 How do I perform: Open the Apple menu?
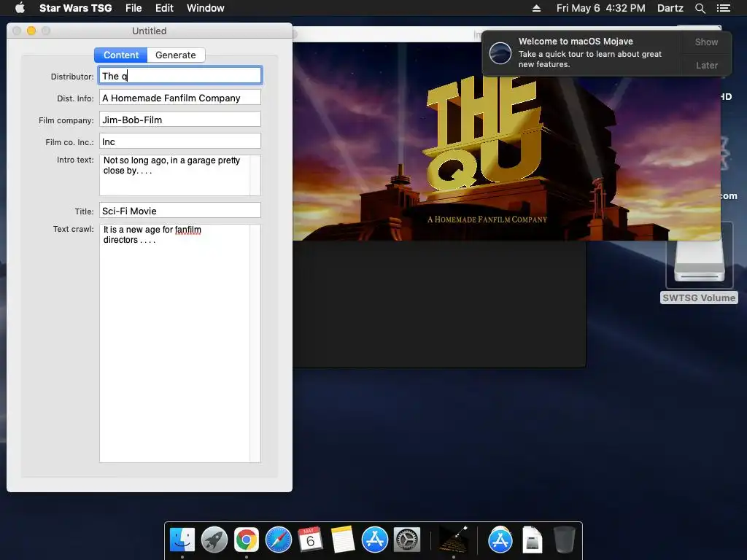click(x=20, y=8)
